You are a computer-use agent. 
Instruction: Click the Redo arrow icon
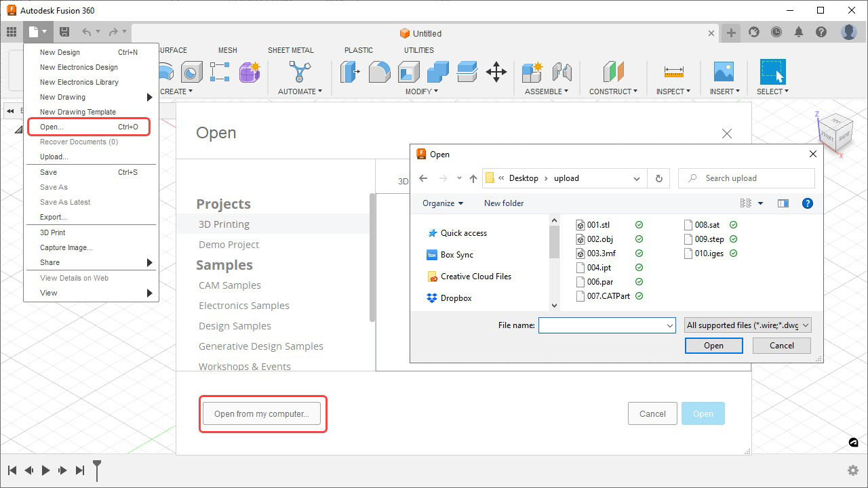coord(113,32)
